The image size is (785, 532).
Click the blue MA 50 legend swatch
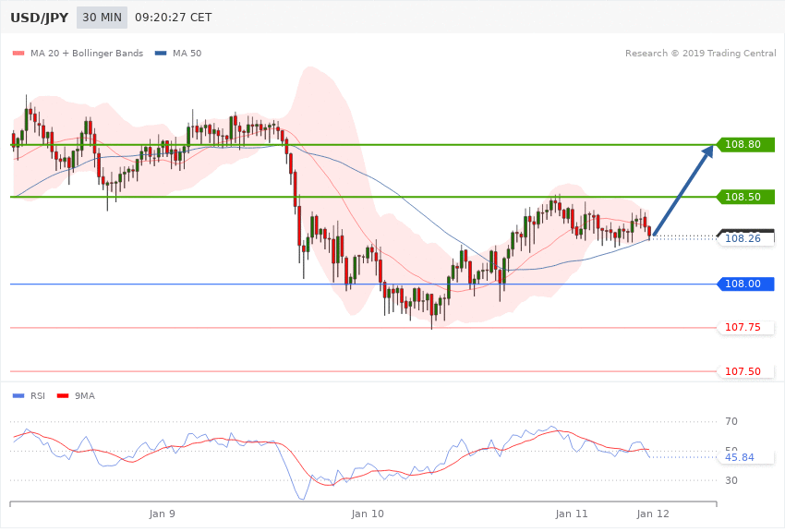point(161,53)
